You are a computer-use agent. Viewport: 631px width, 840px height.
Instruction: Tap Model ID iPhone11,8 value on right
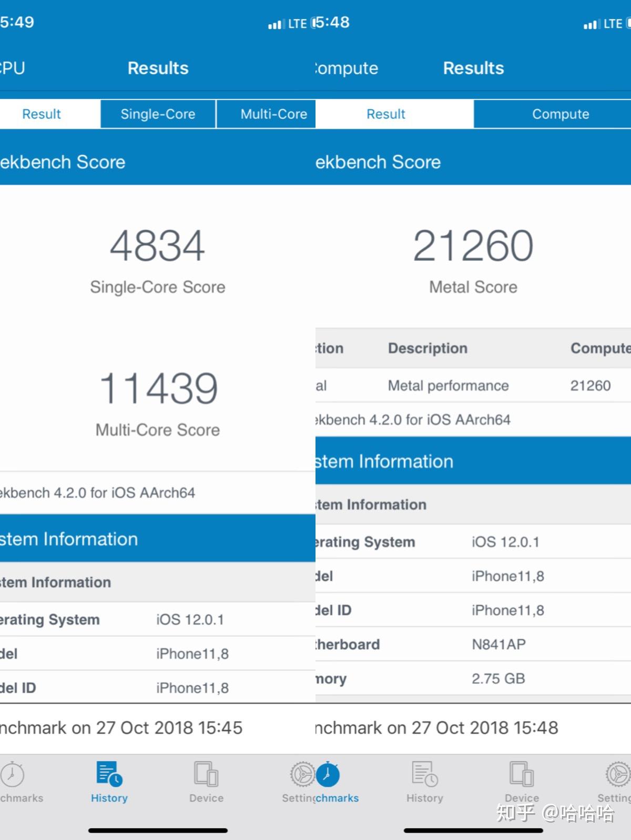(508, 610)
